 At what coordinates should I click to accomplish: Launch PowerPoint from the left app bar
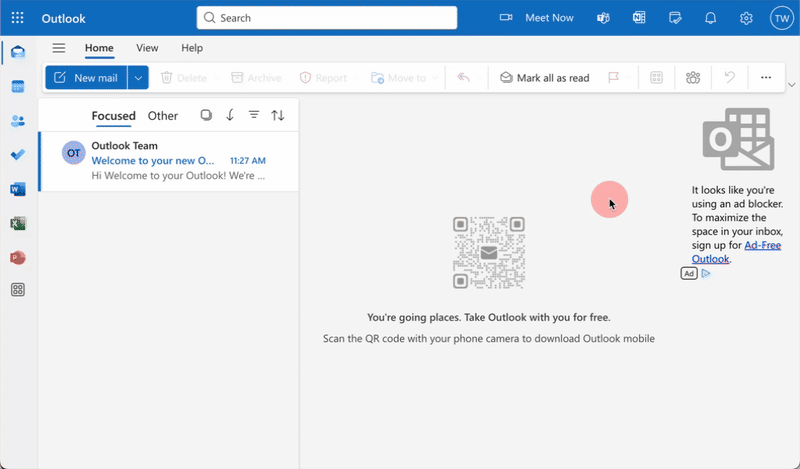(x=18, y=257)
